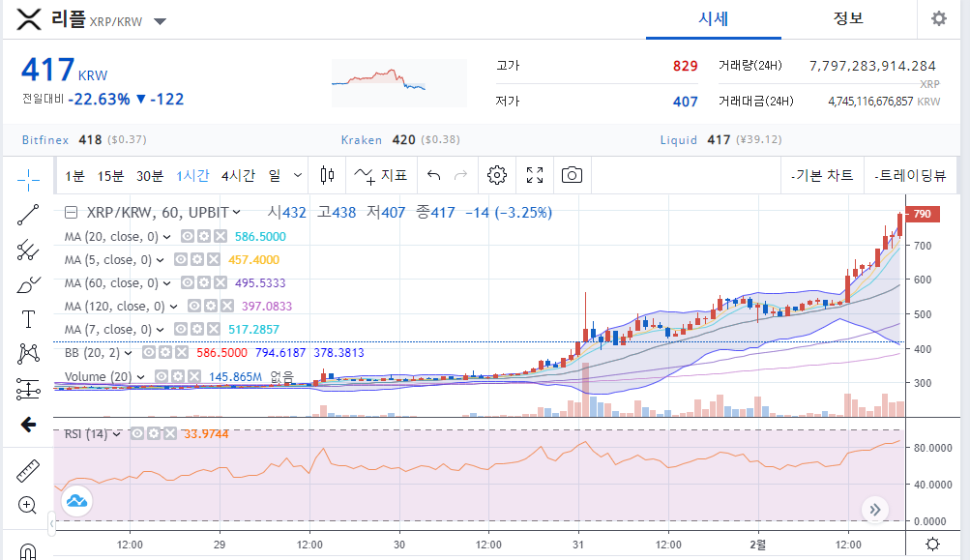Select the pitchfork drawing tool
Screen dimensions: 970x560
(28, 250)
